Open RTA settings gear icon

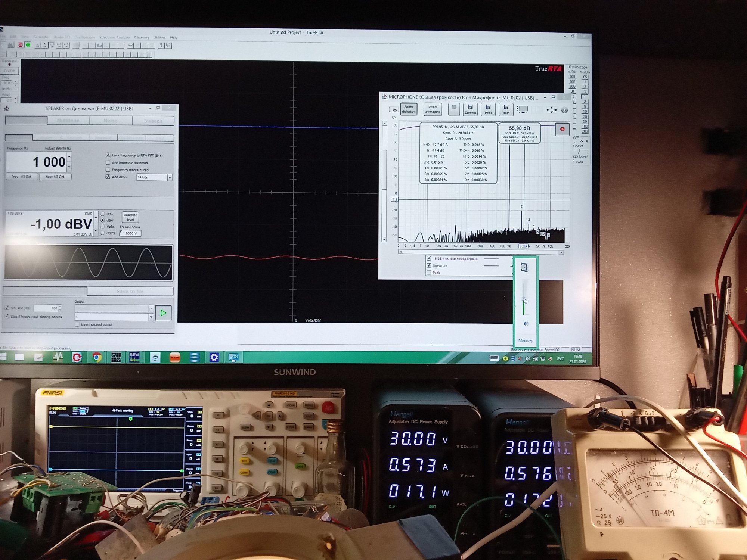pyautogui.click(x=564, y=110)
